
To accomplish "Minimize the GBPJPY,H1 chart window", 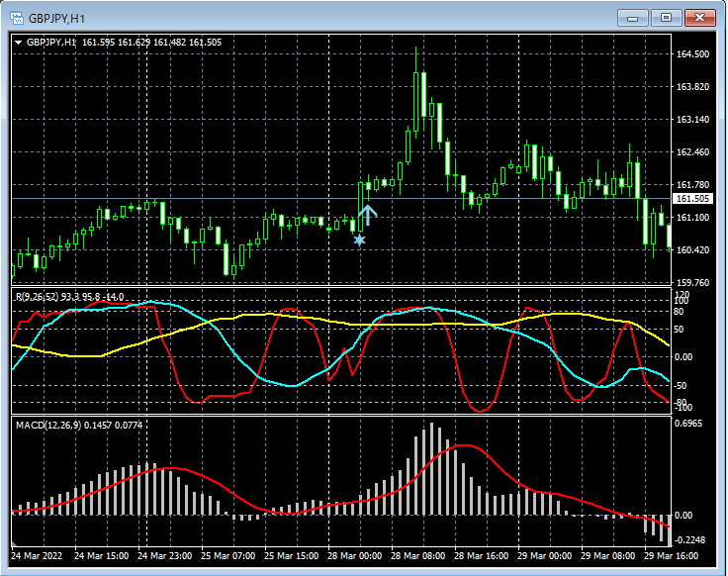I will pos(632,17).
